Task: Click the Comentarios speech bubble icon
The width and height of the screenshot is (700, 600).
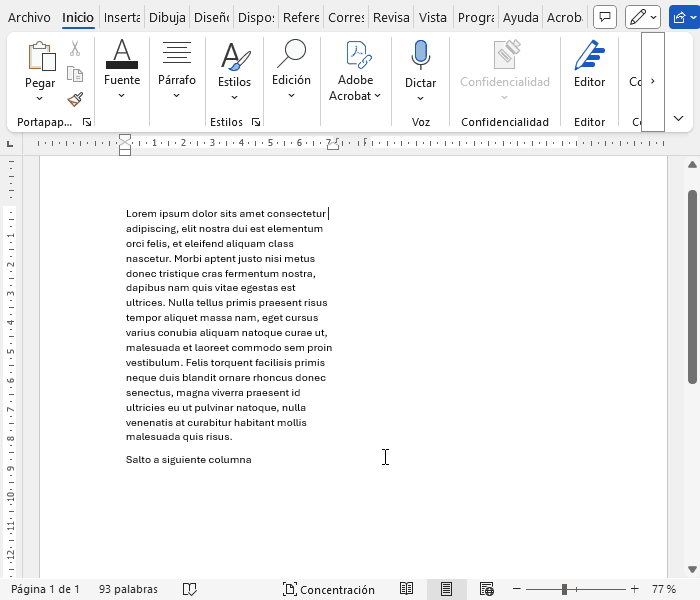Action: click(604, 17)
